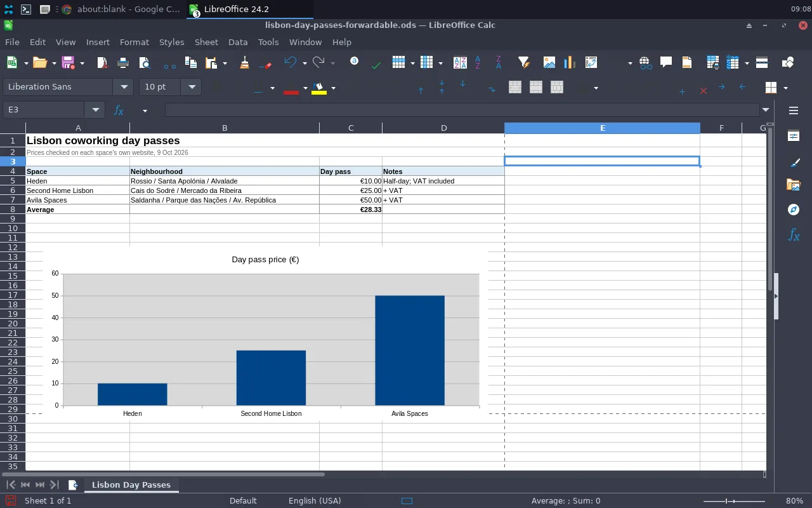The image size is (812, 508).
Task: Insert a pivot table icon
Action: [591, 62]
